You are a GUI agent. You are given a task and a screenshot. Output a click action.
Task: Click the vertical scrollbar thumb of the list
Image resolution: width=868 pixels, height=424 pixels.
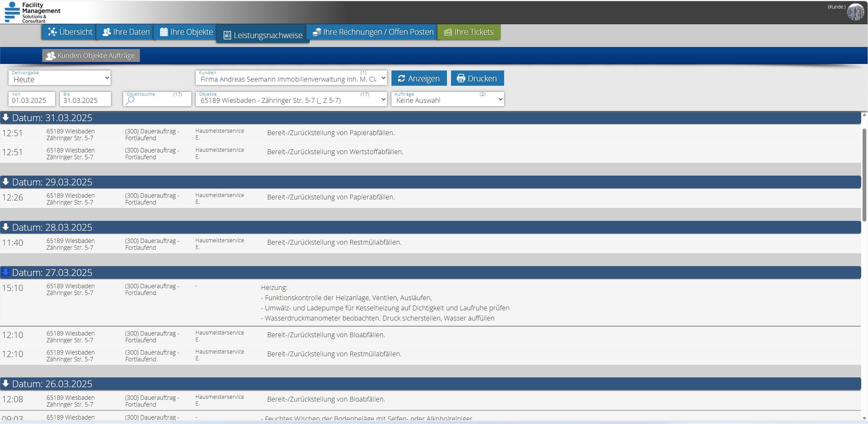[864, 175]
